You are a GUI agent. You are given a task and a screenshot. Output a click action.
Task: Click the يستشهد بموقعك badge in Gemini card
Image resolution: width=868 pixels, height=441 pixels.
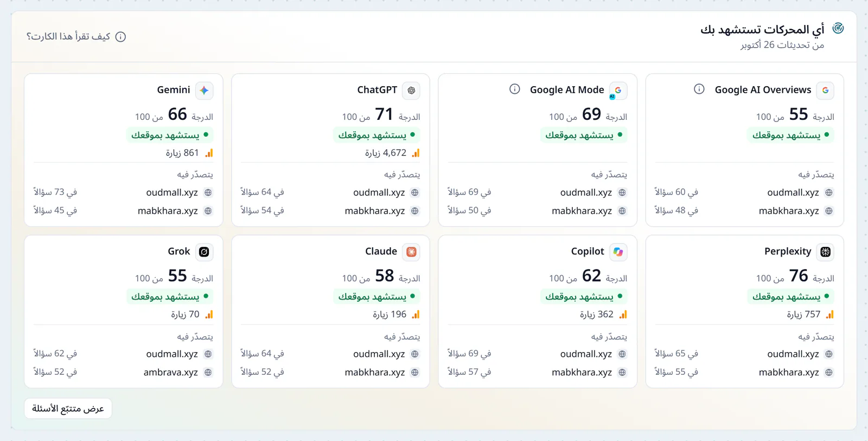point(170,135)
